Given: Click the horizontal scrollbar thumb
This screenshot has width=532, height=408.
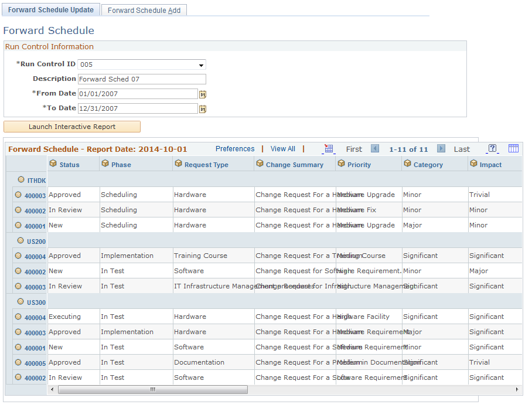Looking at the screenshot, I should click(153, 389).
